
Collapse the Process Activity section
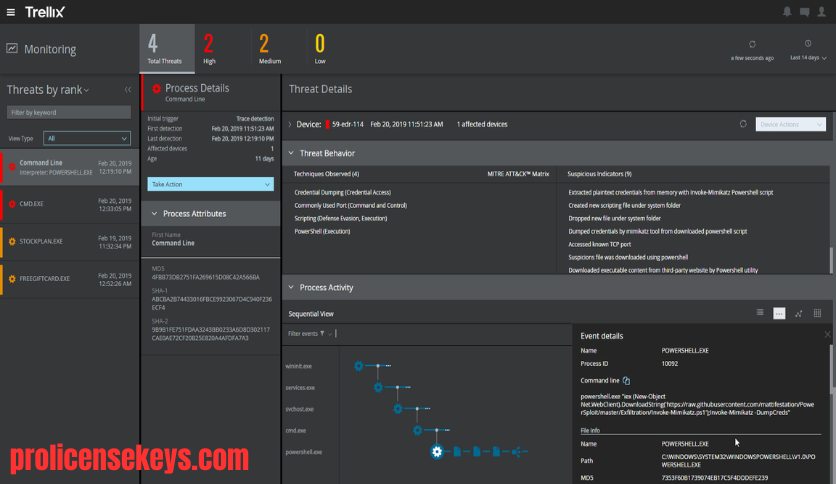click(291, 288)
